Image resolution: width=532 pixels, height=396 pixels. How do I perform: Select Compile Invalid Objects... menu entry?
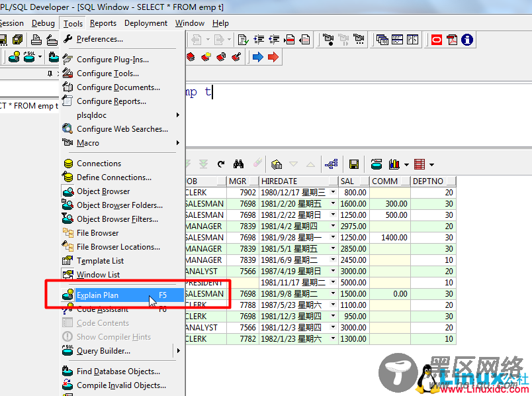pos(122,385)
